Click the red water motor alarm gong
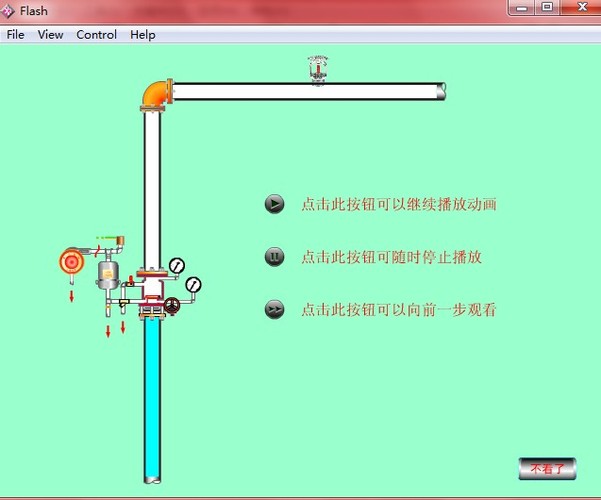 pyautogui.click(x=71, y=262)
